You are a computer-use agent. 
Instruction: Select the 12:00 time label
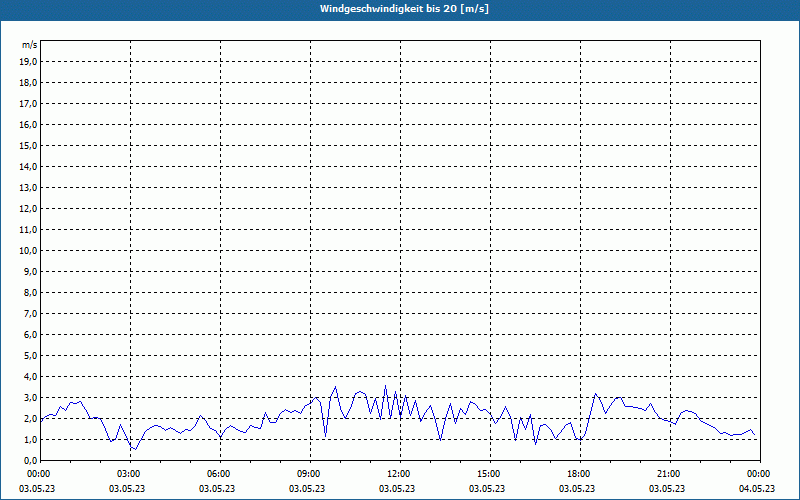coord(400,474)
